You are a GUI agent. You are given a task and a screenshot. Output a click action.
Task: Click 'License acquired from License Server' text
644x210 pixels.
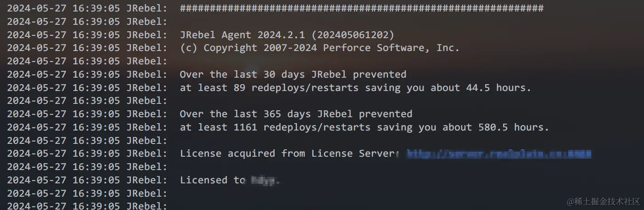tap(290, 153)
